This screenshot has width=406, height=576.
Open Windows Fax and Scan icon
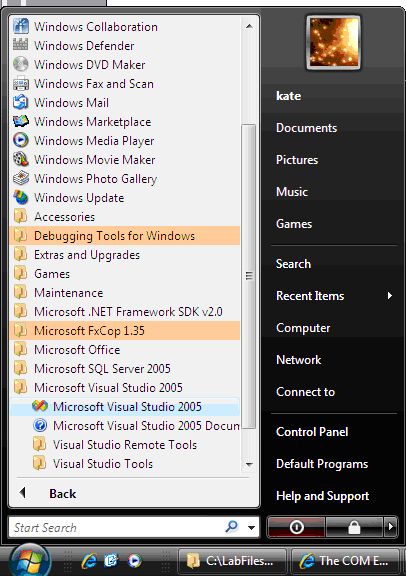pyautogui.click(x=21, y=83)
